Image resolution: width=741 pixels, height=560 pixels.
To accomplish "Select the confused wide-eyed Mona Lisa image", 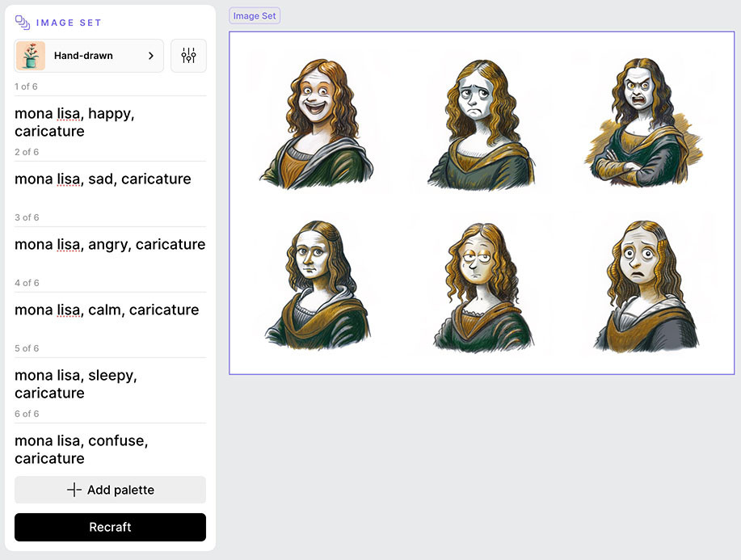I will pyautogui.click(x=646, y=286).
